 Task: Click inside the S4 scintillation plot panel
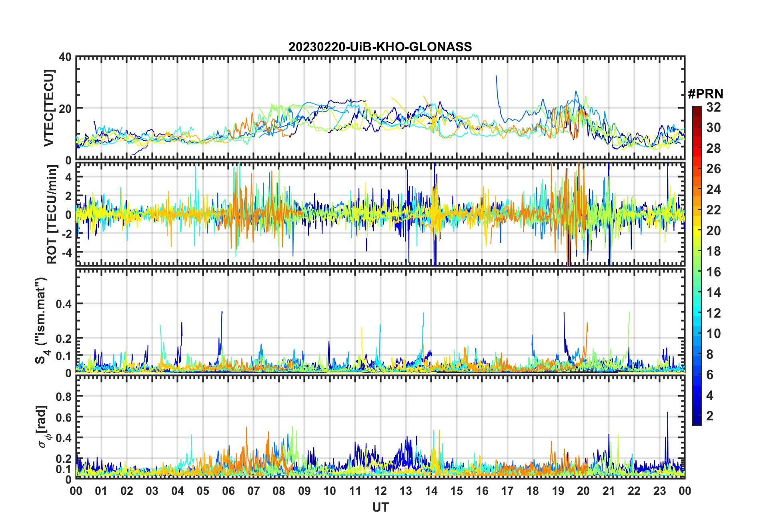click(x=380, y=321)
